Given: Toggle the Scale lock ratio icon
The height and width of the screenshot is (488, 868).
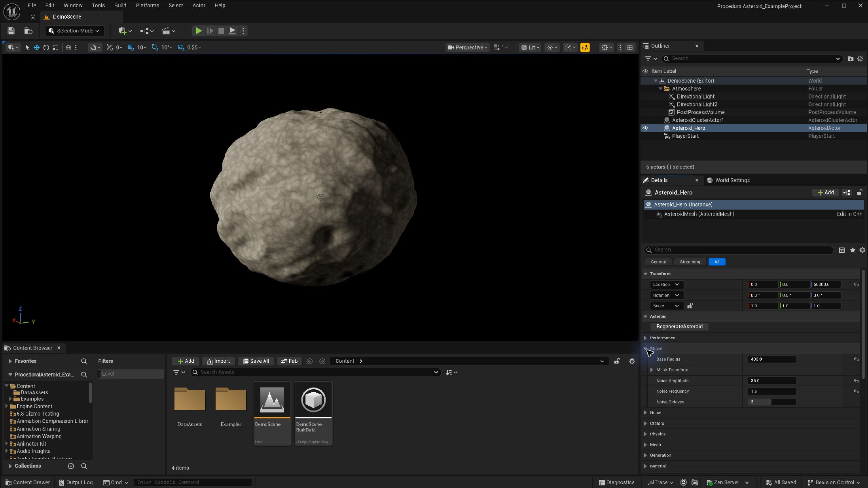Looking at the screenshot, I should coord(690,306).
